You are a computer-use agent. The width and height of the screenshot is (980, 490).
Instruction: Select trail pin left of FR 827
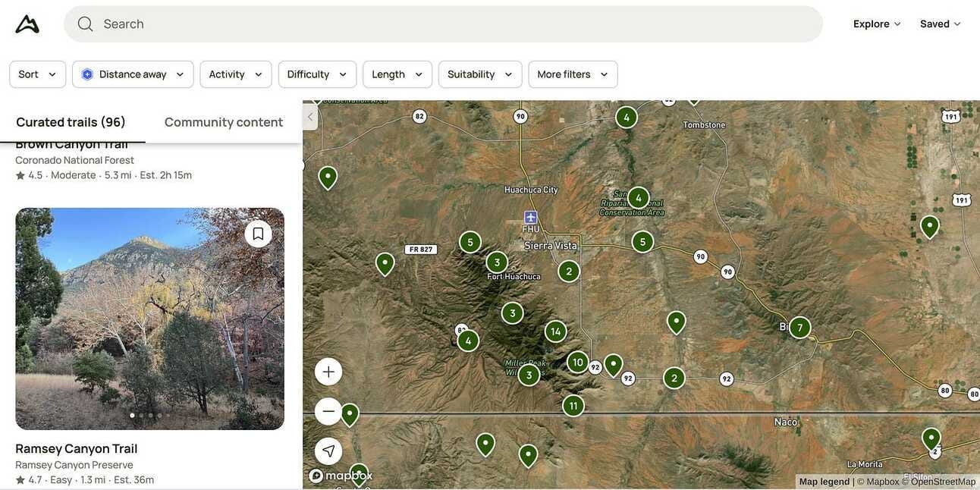click(385, 263)
